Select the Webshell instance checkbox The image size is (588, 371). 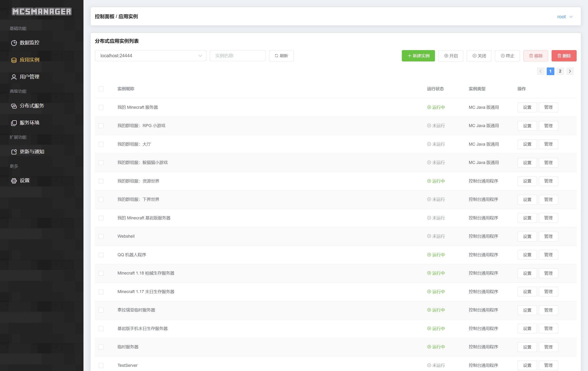101,237
